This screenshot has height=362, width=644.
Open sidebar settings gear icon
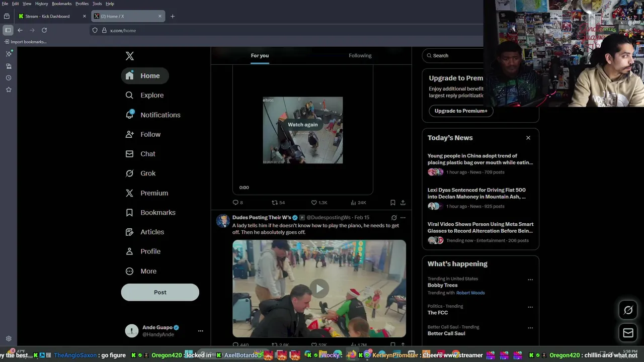pos(9,339)
